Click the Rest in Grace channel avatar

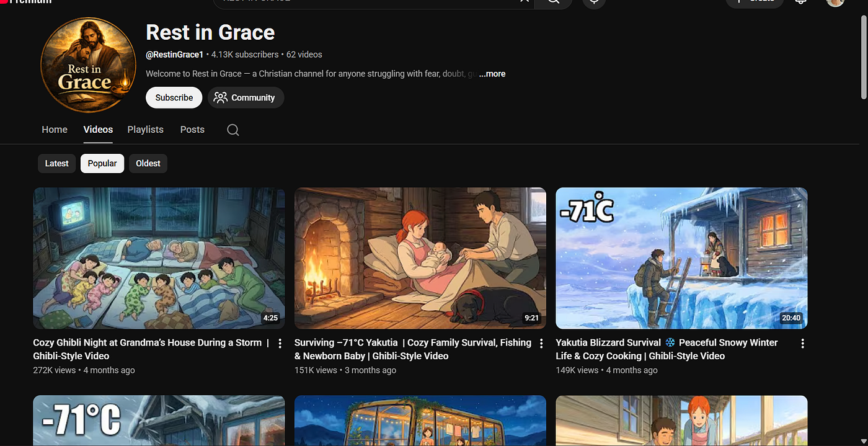pos(88,65)
